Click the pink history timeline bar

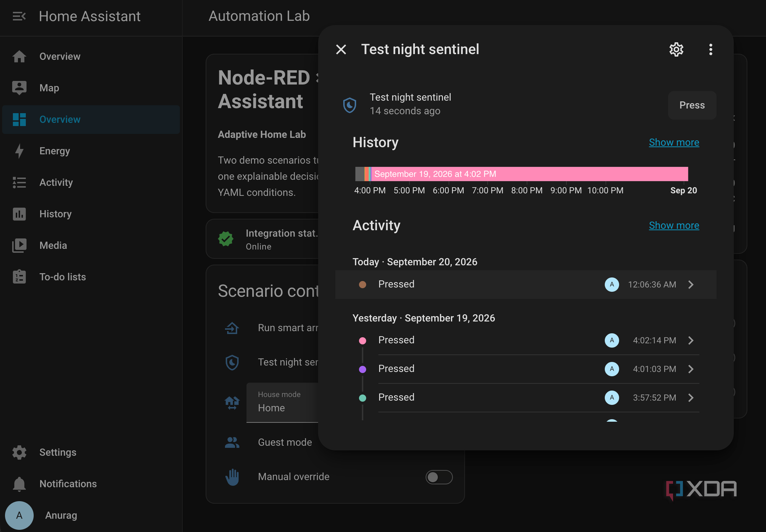click(x=530, y=174)
